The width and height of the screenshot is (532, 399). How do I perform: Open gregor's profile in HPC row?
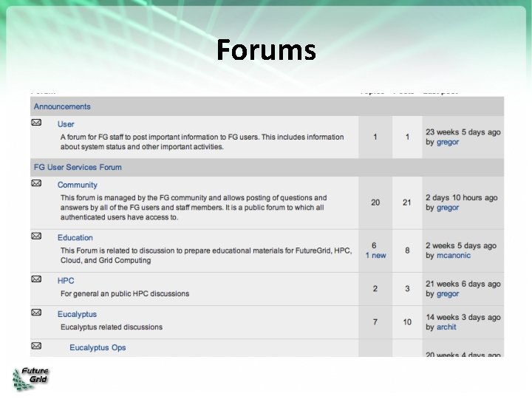click(x=448, y=294)
